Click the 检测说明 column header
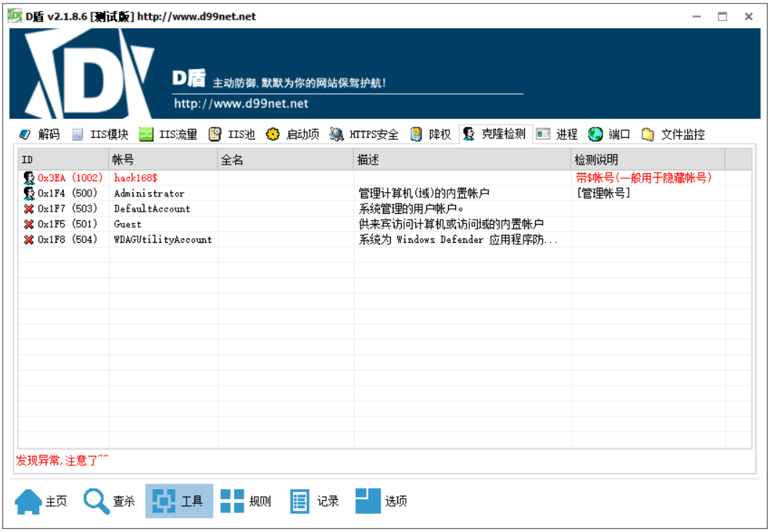This screenshot has height=532, width=770. point(647,159)
